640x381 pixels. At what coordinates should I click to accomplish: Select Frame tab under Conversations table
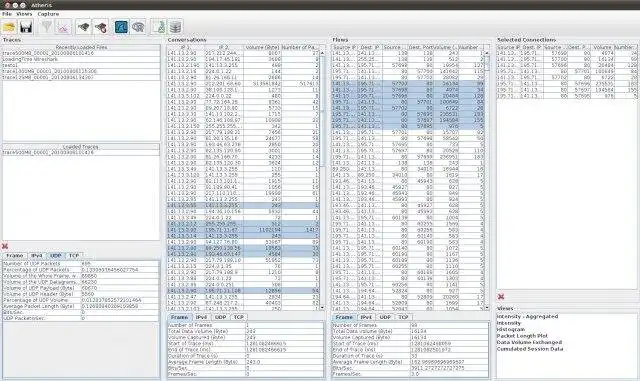180,317
